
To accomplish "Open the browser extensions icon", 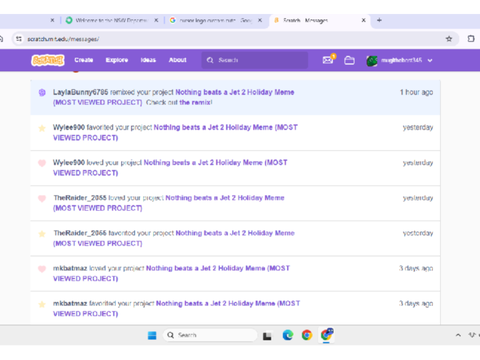I will 471,39.
